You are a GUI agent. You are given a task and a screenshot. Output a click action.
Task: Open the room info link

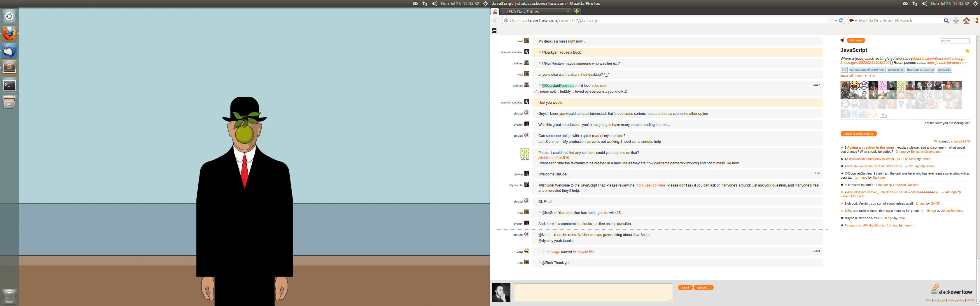872,76
